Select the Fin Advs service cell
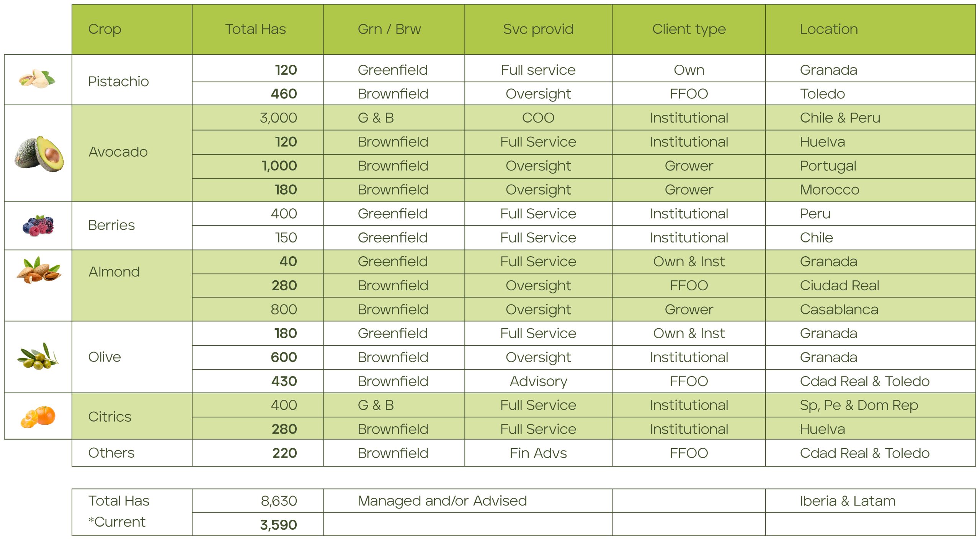The image size is (980, 540). tap(538, 453)
